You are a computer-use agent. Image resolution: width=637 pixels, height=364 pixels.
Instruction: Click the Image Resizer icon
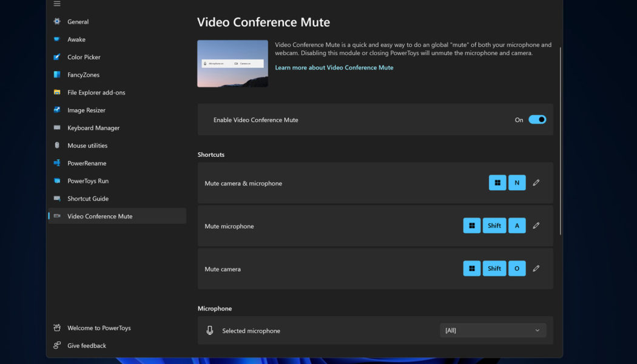56,110
